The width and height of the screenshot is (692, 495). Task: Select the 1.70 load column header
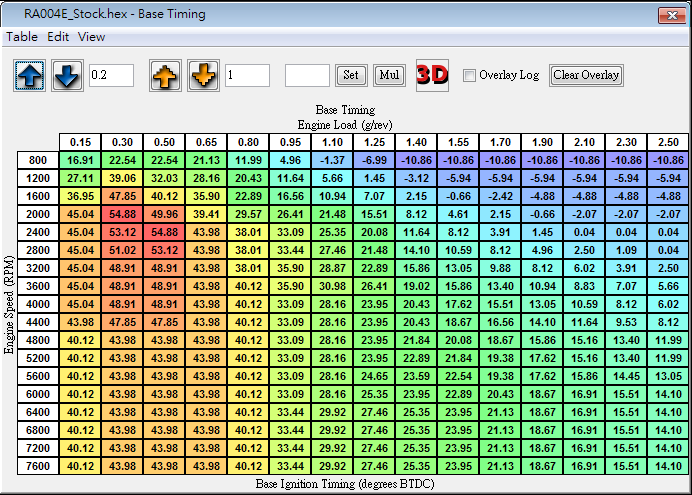click(x=500, y=142)
